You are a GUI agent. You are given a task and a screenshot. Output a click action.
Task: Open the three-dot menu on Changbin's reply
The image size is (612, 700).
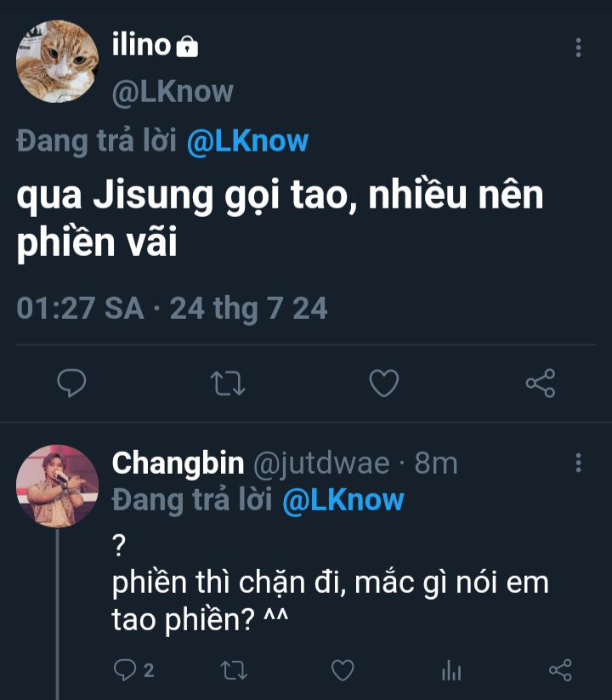(578, 463)
